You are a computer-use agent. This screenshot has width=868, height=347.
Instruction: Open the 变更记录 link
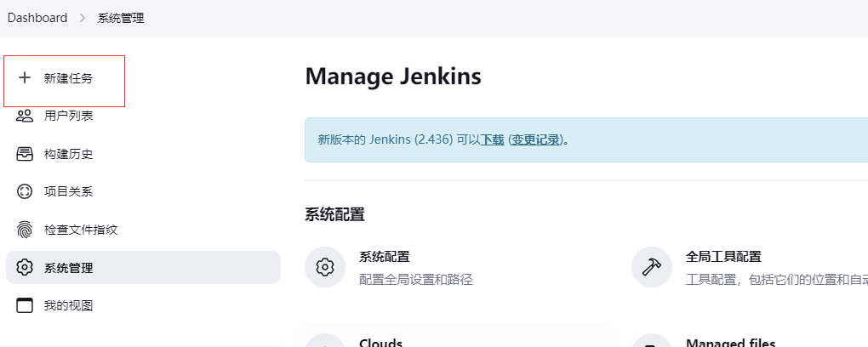[536, 139]
